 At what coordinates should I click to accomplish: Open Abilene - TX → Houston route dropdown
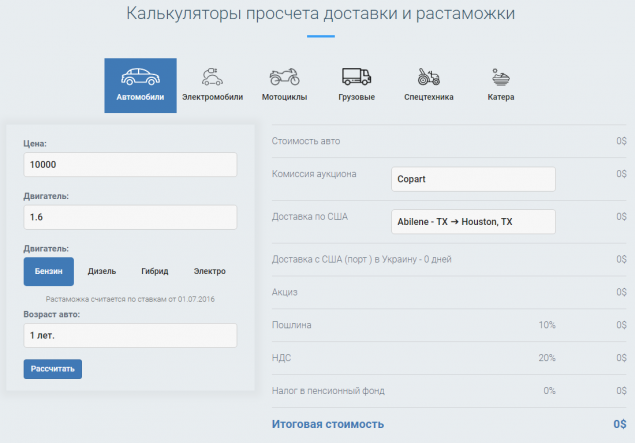click(473, 222)
